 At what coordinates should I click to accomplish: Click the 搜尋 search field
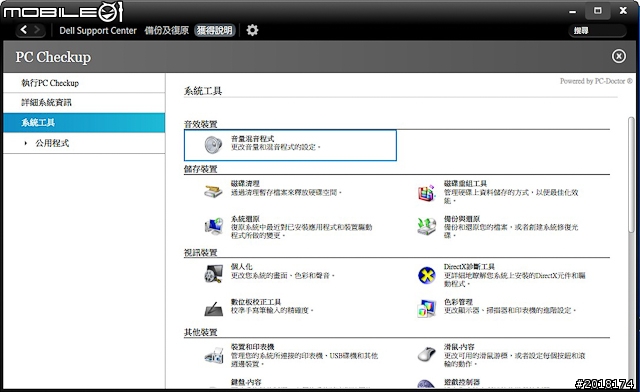(x=598, y=31)
